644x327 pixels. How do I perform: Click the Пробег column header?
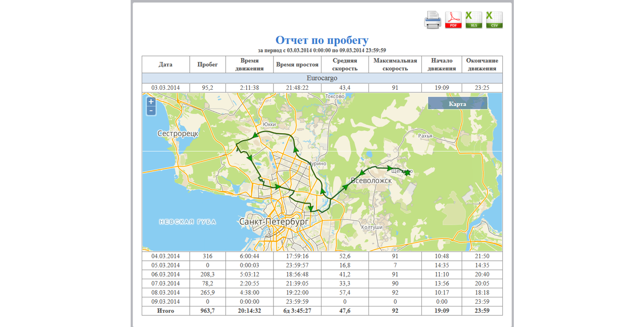207,64
